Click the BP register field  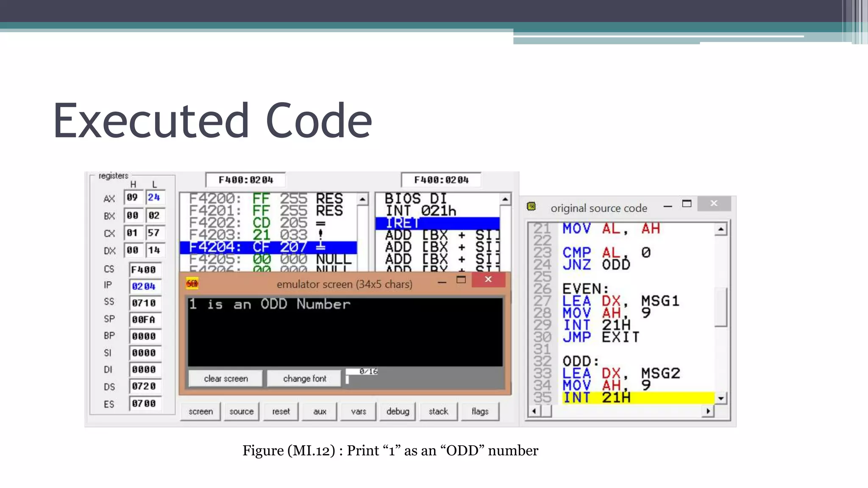(x=145, y=336)
